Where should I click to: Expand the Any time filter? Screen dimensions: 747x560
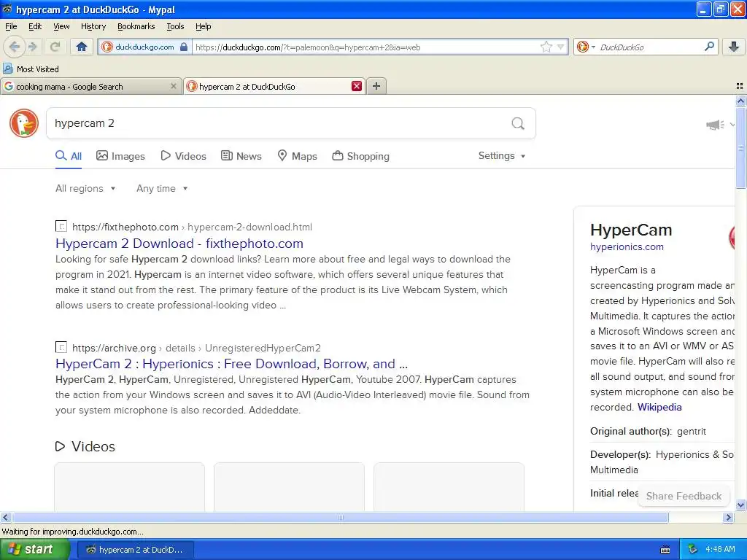click(x=162, y=189)
